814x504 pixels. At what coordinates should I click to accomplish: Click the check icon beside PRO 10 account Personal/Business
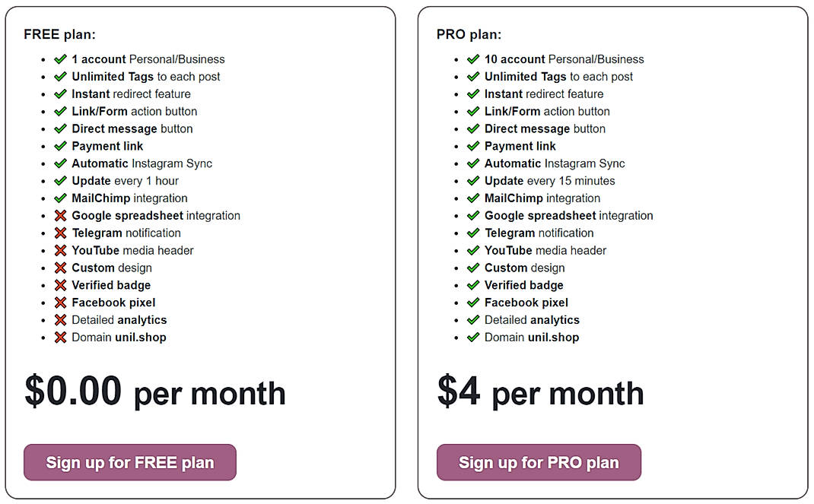coord(473,59)
